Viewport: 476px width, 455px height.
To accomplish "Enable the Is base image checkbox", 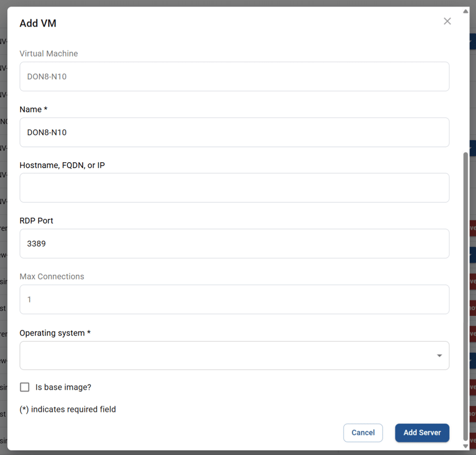I will coord(24,387).
